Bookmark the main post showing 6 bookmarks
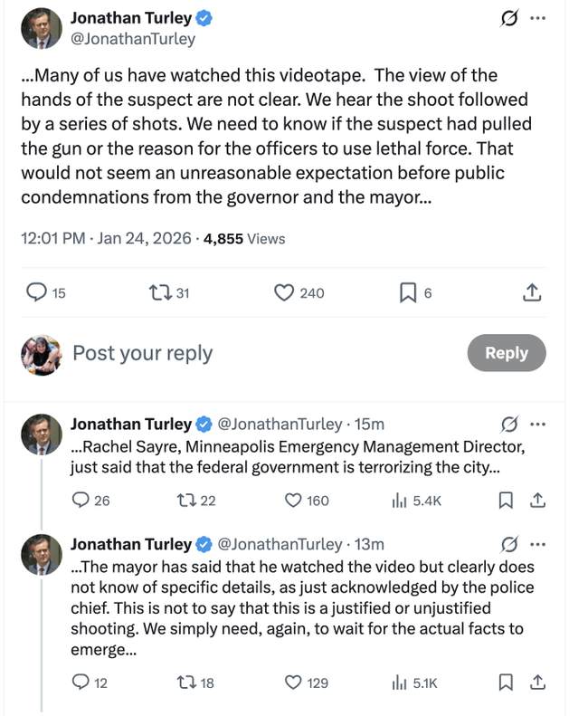 click(x=408, y=292)
